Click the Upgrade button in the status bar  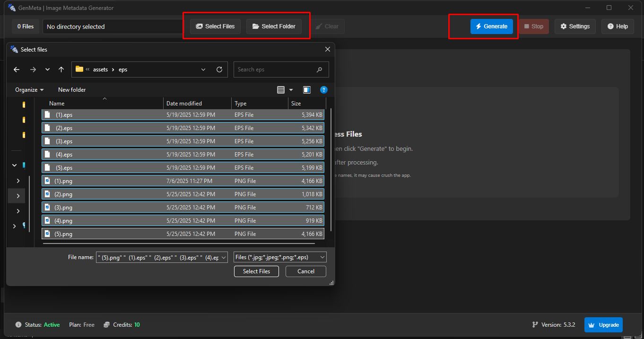pyautogui.click(x=603, y=325)
